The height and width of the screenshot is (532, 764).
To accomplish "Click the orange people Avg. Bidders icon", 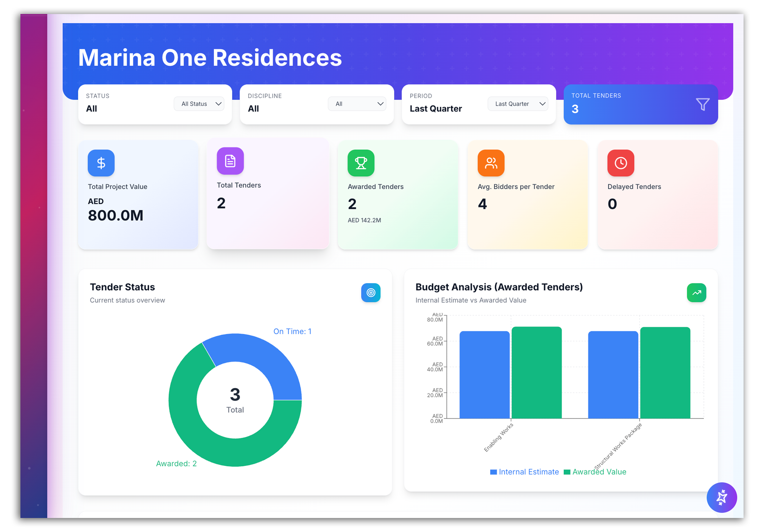I will point(491,163).
